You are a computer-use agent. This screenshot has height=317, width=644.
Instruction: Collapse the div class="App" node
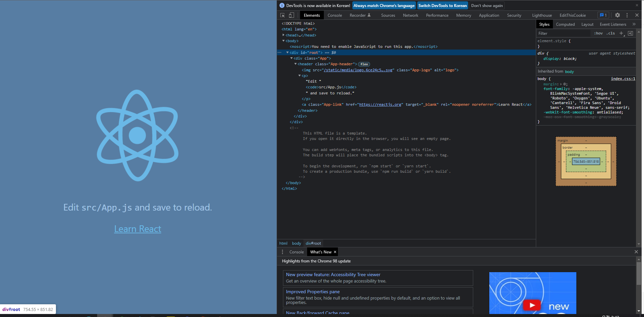[x=292, y=58]
